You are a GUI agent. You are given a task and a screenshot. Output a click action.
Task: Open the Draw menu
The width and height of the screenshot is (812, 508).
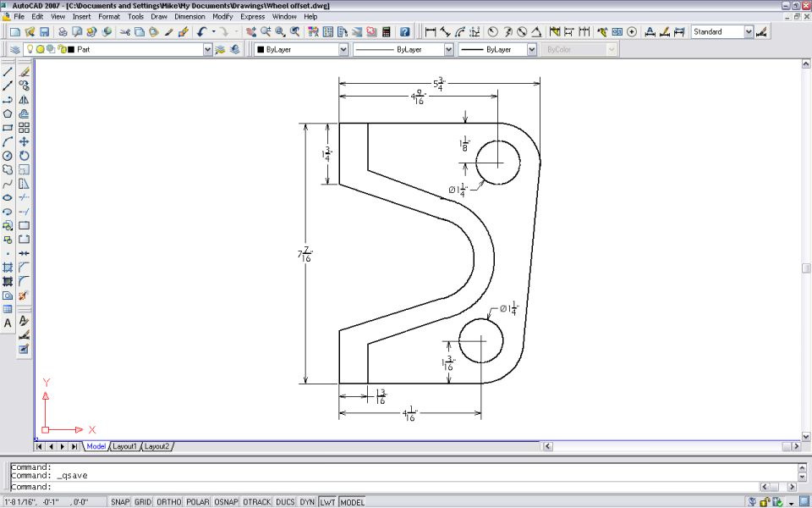[x=159, y=17]
